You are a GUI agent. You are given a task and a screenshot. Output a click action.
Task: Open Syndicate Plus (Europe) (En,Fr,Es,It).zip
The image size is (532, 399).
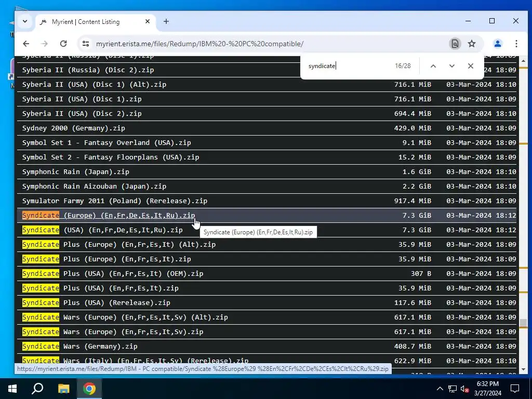[x=107, y=259]
